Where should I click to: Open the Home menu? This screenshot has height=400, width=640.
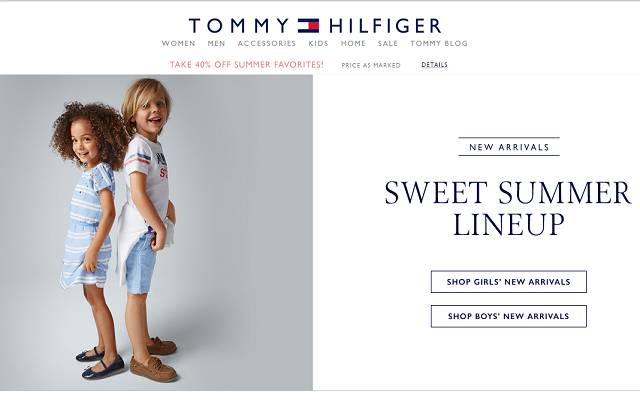(353, 43)
